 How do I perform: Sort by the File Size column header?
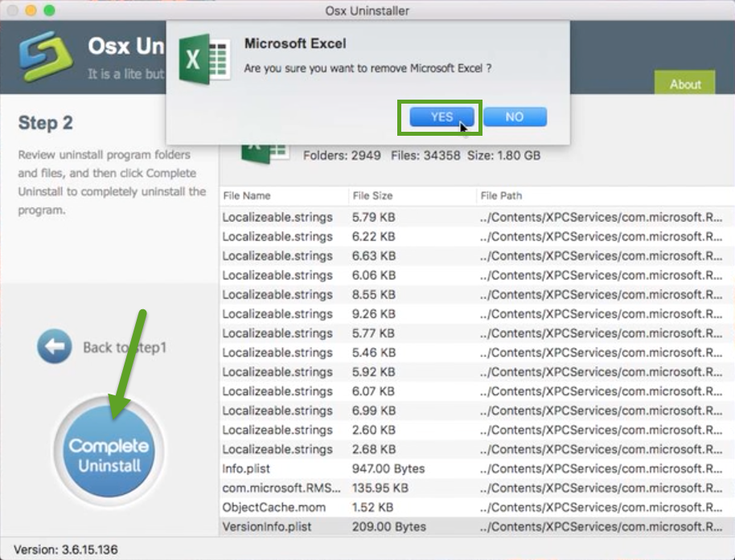click(x=369, y=195)
